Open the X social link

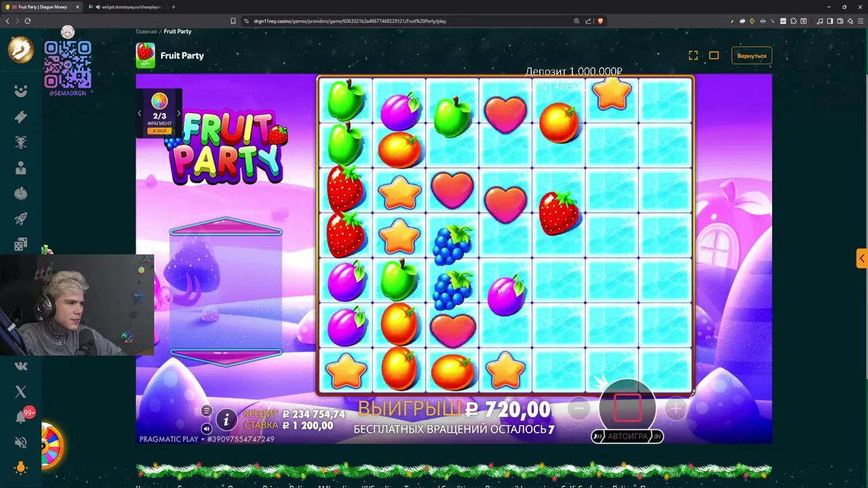click(x=21, y=392)
